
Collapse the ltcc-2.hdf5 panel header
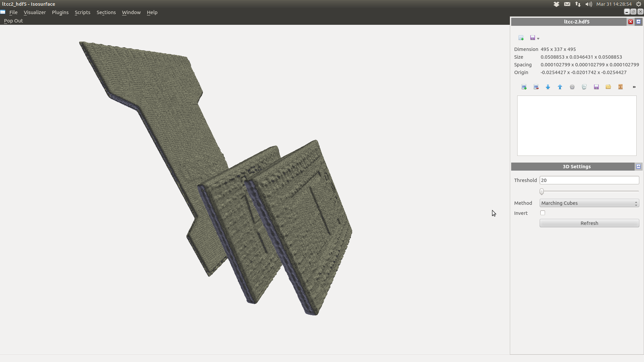639,22
